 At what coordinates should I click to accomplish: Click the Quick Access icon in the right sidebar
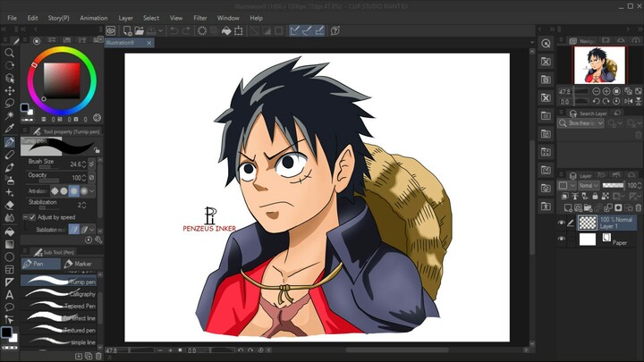(546, 43)
